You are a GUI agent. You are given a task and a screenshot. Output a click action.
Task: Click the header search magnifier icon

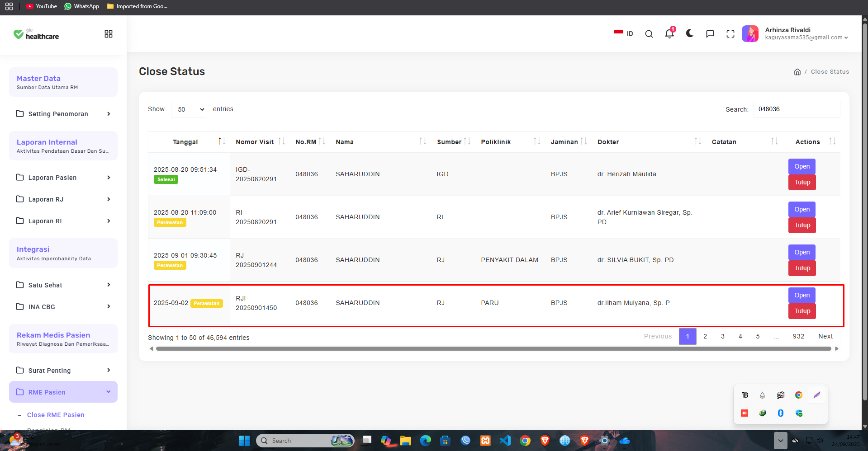coord(649,34)
